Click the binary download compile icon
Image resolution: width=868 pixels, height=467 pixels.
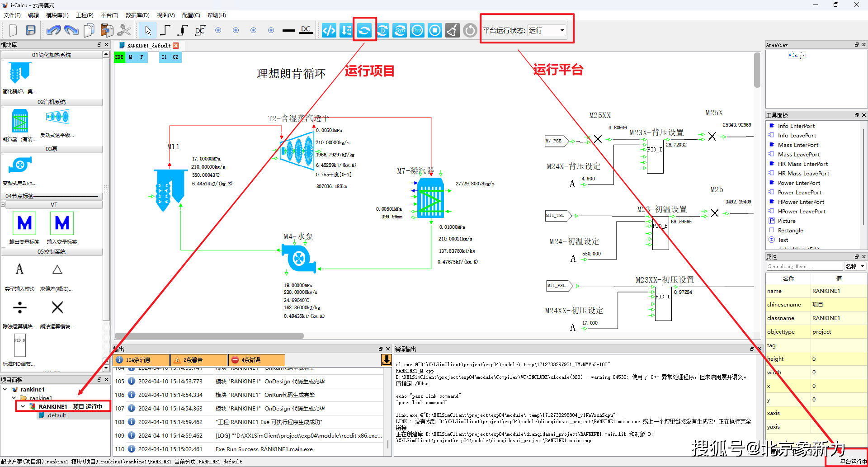tap(346, 30)
